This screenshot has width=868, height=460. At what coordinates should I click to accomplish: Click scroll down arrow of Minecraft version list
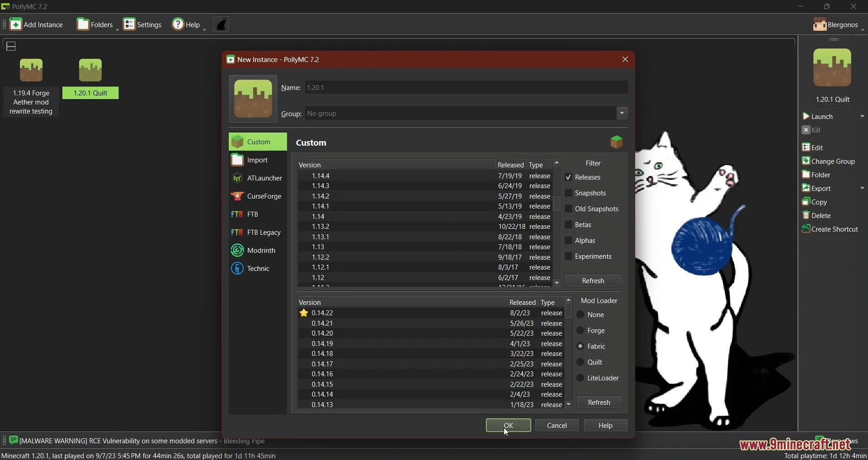tap(557, 284)
